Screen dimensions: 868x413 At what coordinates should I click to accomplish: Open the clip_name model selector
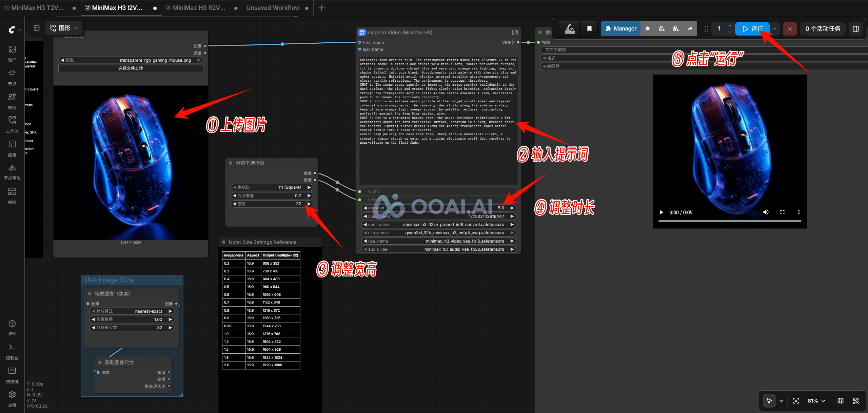[x=438, y=233]
